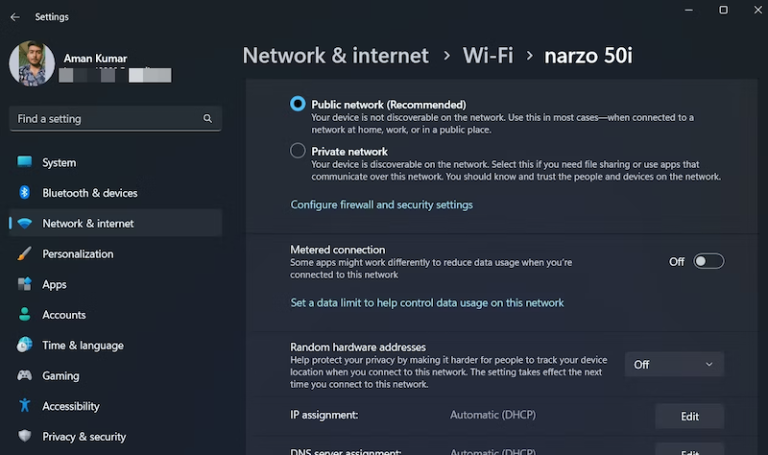Select the Public network radio button

point(298,104)
